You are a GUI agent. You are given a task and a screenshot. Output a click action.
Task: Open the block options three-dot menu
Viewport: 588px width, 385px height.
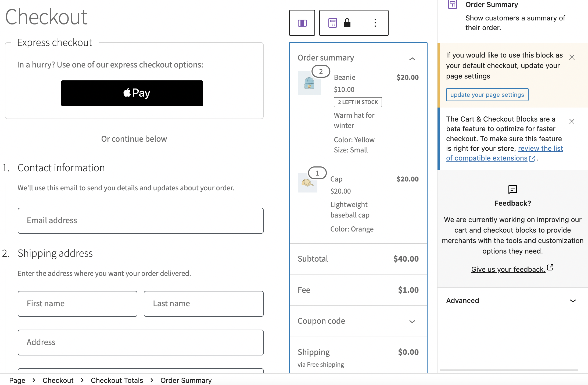coord(375,23)
